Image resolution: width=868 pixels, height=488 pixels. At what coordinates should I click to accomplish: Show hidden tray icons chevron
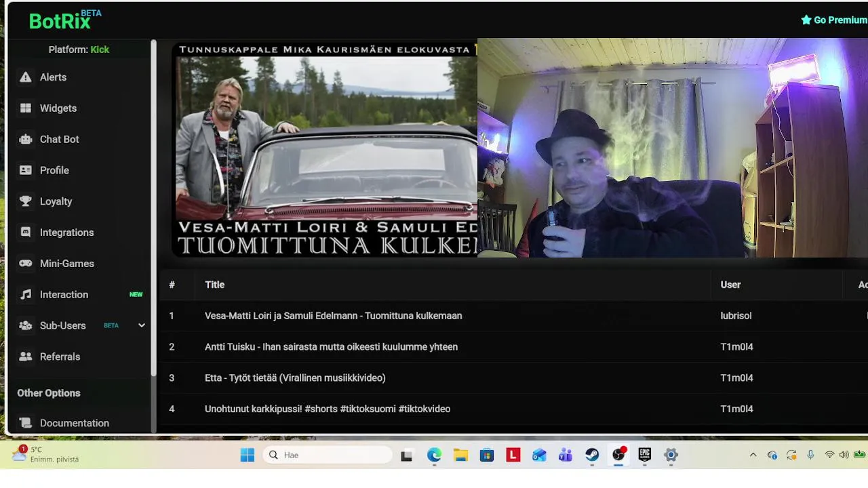click(753, 455)
